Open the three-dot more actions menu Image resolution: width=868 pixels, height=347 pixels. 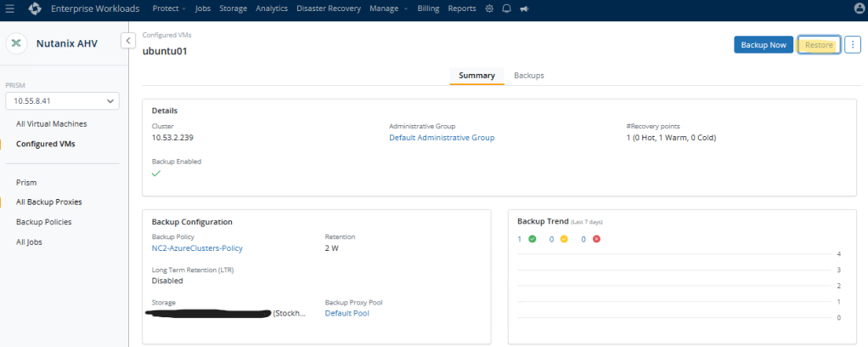(x=853, y=45)
